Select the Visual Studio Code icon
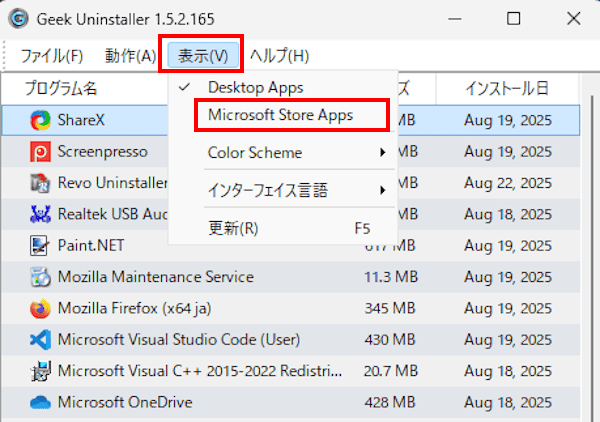The image size is (600, 422). coord(40,340)
